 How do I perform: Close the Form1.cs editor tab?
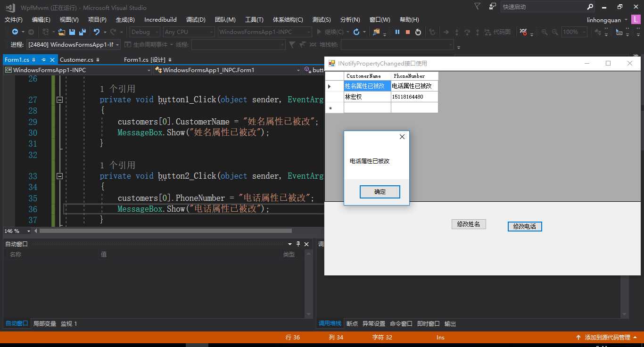pyautogui.click(x=52, y=60)
